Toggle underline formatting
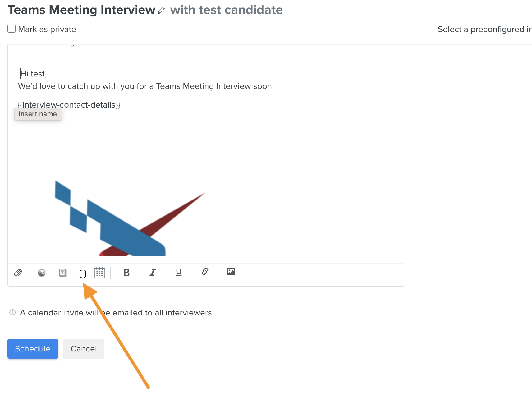This screenshot has height=404, width=532. point(179,273)
